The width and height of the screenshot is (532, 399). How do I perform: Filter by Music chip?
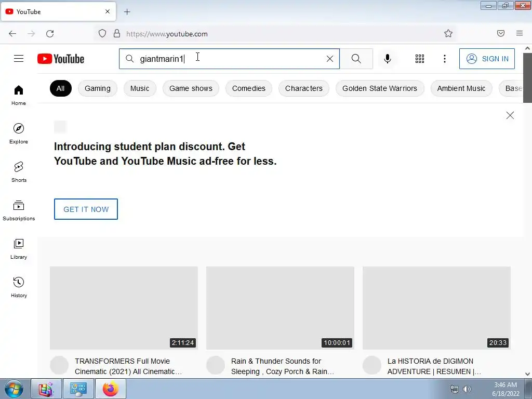(x=139, y=88)
